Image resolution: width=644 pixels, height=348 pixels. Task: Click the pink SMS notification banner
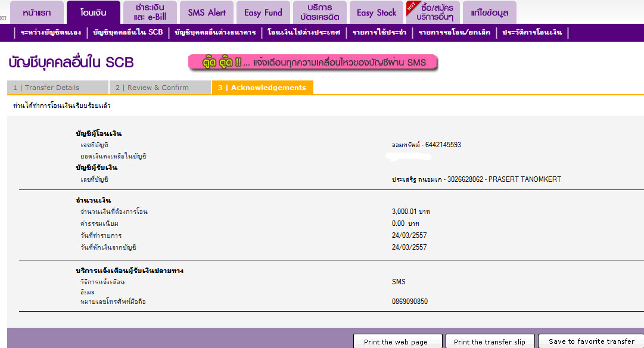[313, 63]
